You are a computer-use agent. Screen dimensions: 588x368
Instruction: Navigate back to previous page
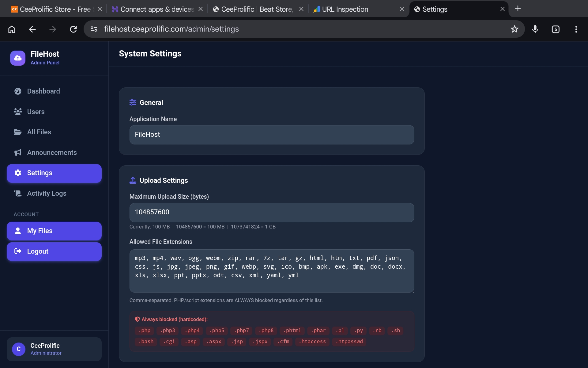(32, 29)
